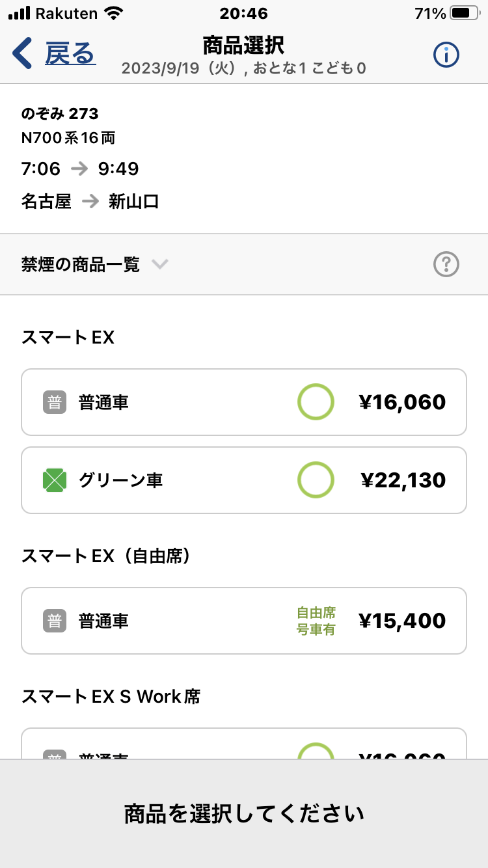Open the info icon in header

(x=446, y=55)
